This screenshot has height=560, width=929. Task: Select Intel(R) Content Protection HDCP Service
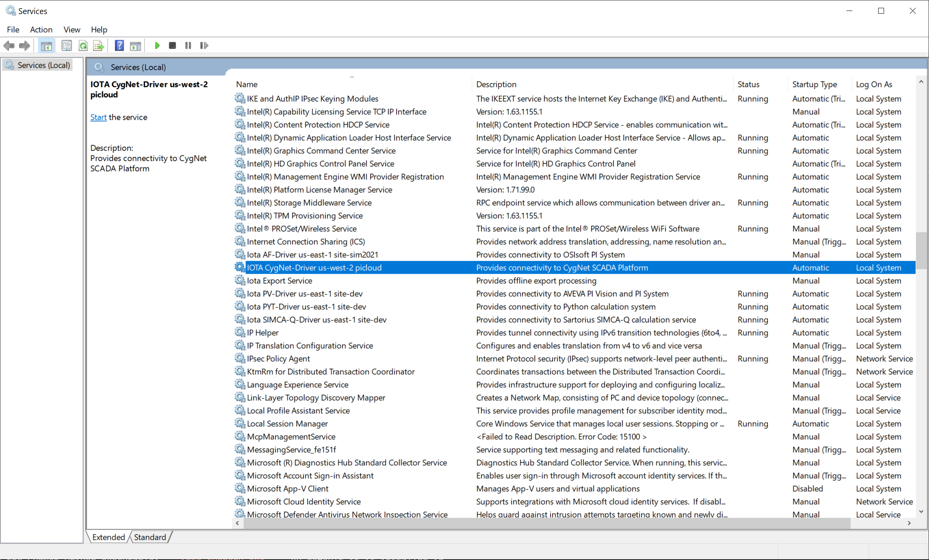574,125
